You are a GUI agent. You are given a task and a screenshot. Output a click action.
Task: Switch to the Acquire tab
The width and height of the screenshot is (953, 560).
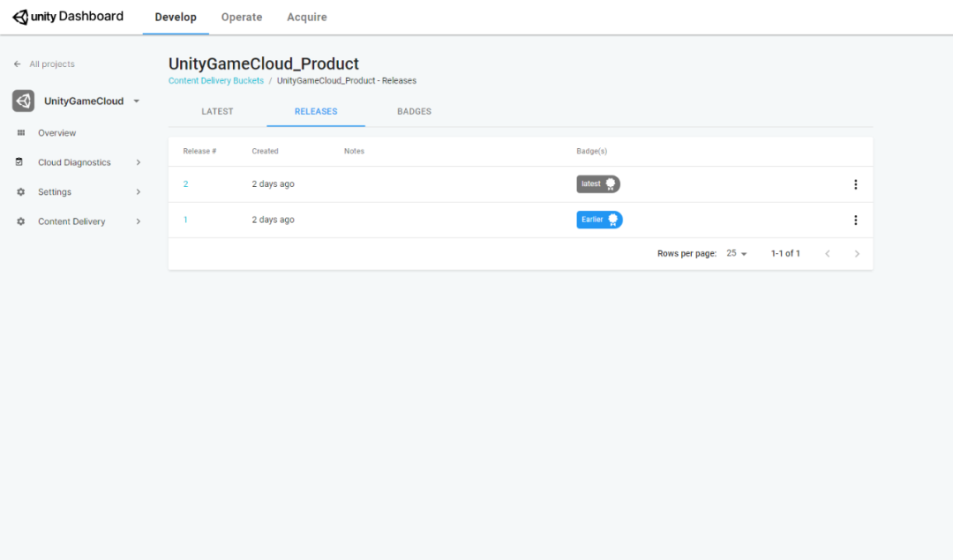point(307,17)
